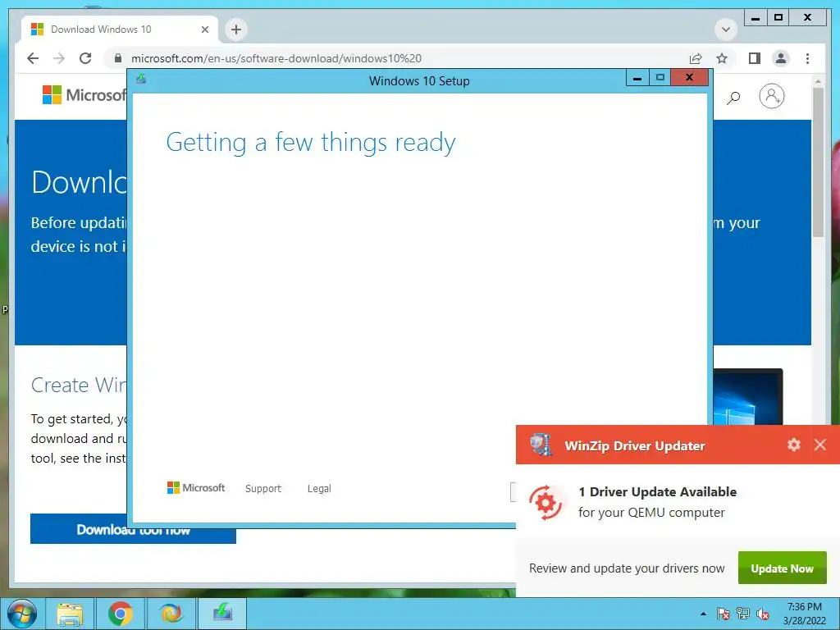Open Chrome three-dot menu
Viewport: 840px width, 630px height.
click(807, 58)
